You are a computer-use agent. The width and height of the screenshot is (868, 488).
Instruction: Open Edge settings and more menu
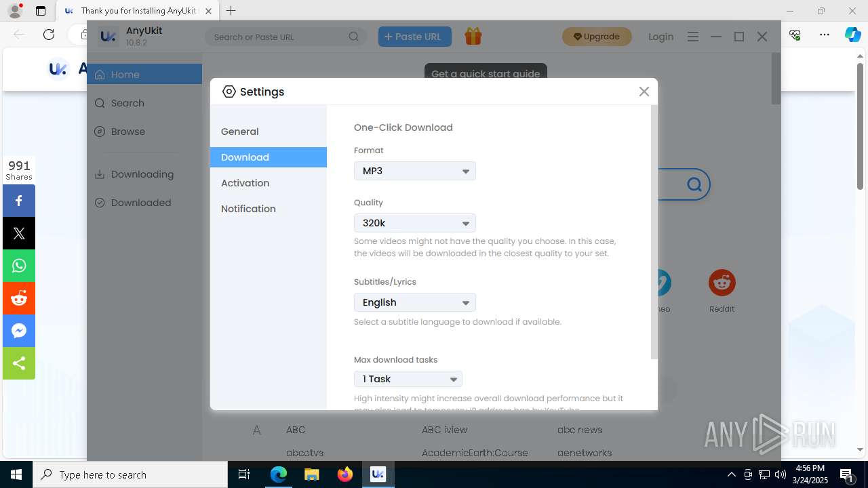[824, 35]
